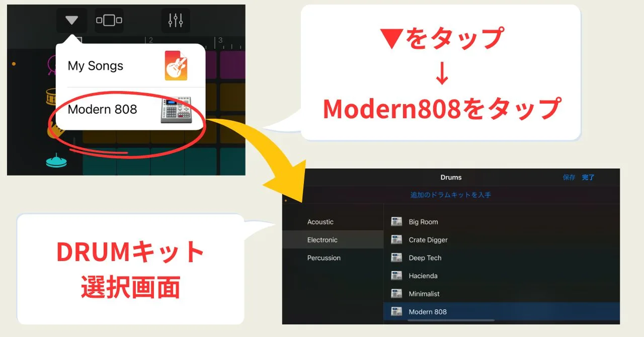Click the Big Room kit icon
This screenshot has width=644, height=337.
point(396,221)
